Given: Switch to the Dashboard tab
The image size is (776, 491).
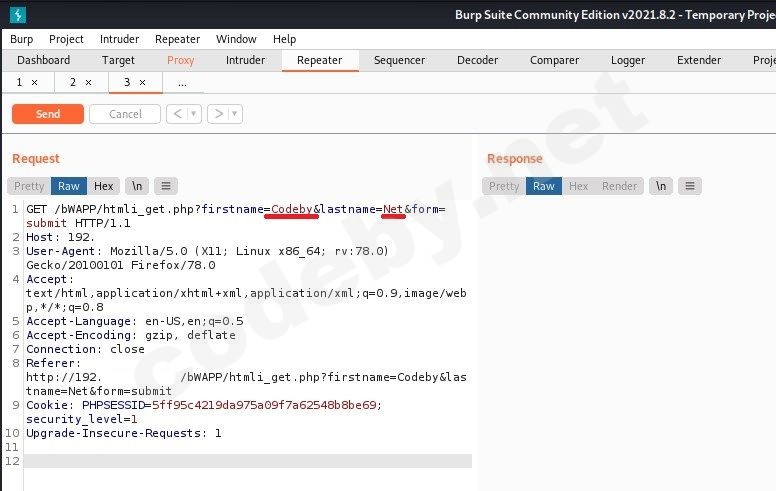Looking at the screenshot, I should (44, 60).
